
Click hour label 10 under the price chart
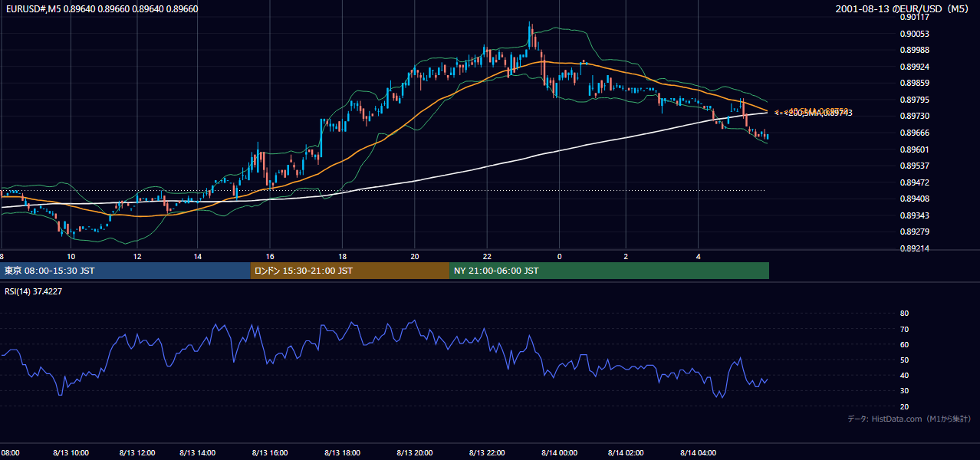click(x=71, y=256)
